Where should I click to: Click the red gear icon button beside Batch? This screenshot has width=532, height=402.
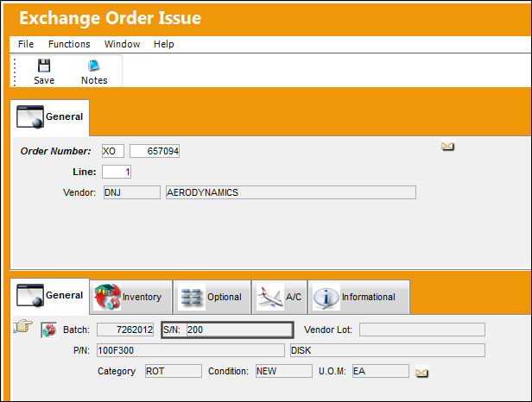[x=49, y=330]
